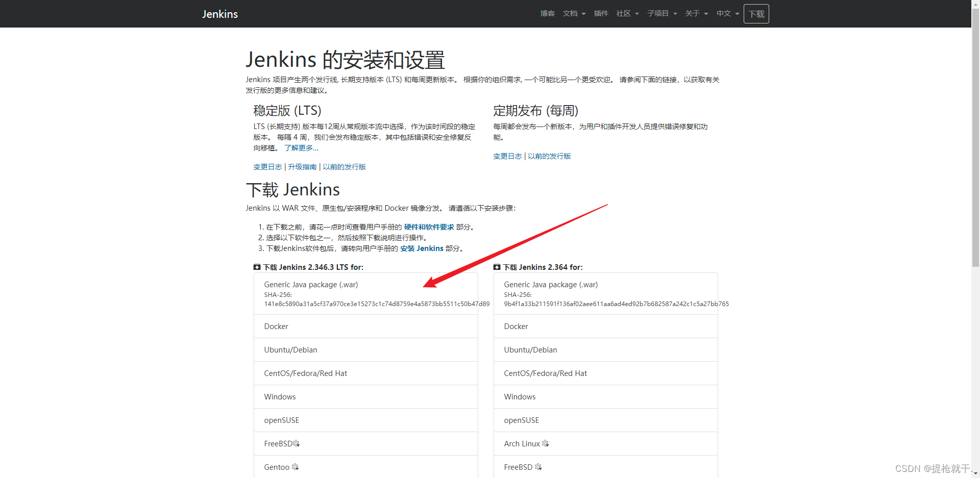Open weekly 以前的发行版 link

point(549,156)
